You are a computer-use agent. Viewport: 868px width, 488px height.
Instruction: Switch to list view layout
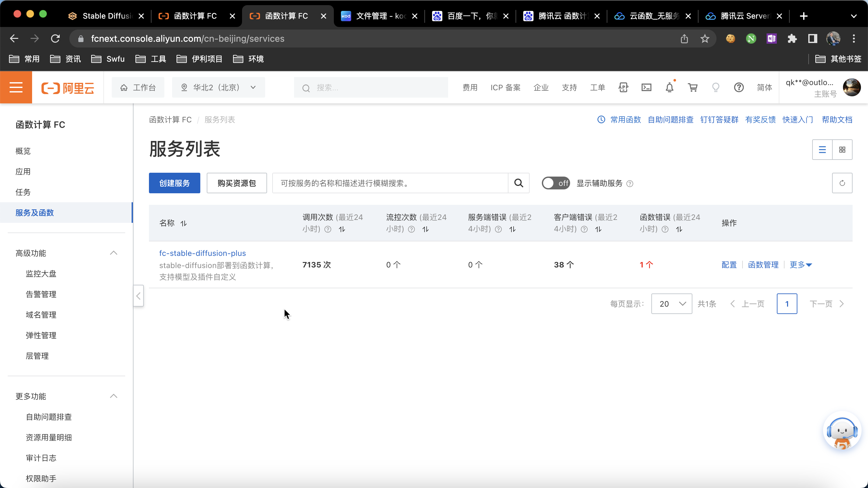822,149
